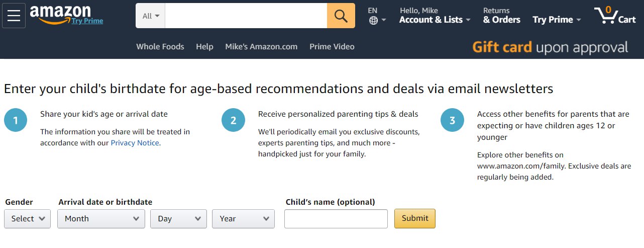Open the hamburger navigation menu
The height and width of the screenshot is (248, 644).
(14, 16)
